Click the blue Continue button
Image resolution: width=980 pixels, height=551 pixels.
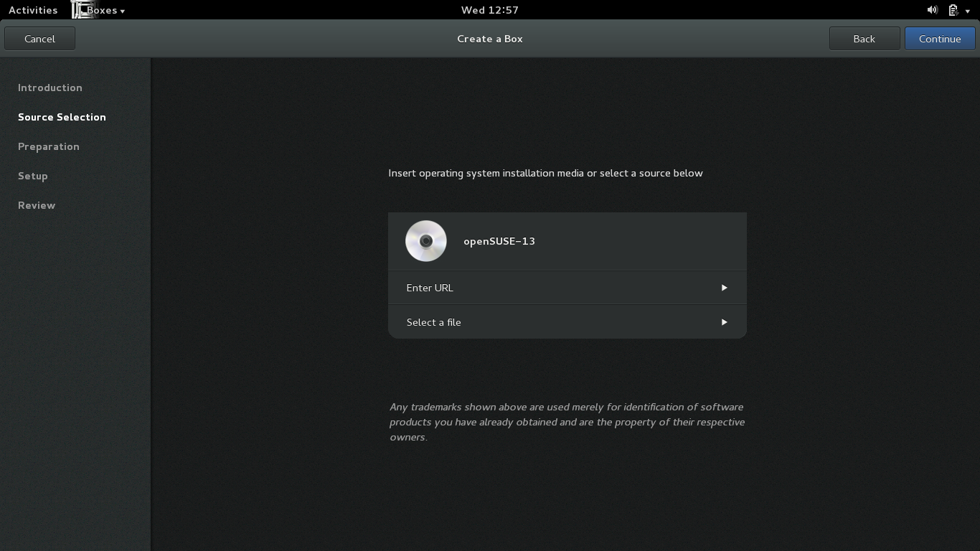[939, 39]
